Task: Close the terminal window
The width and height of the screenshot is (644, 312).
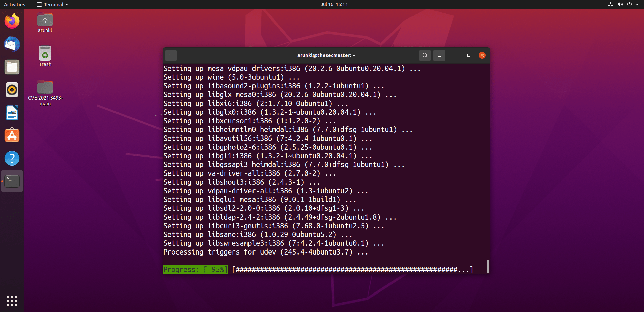Action: (x=482, y=55)
